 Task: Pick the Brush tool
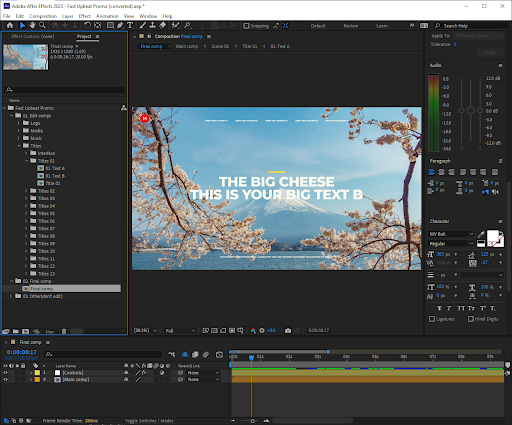click(x=142, y=25)
